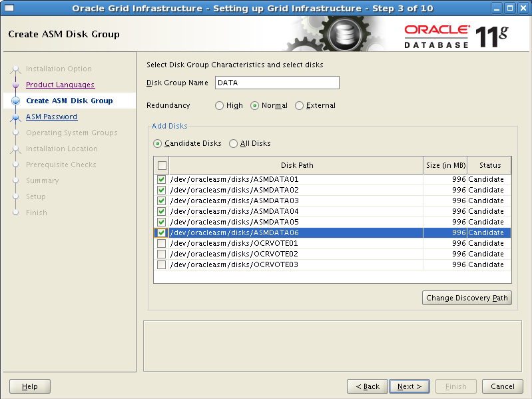Uncheck the ASMDATA05 disk checkbox

tap(162, 222)
